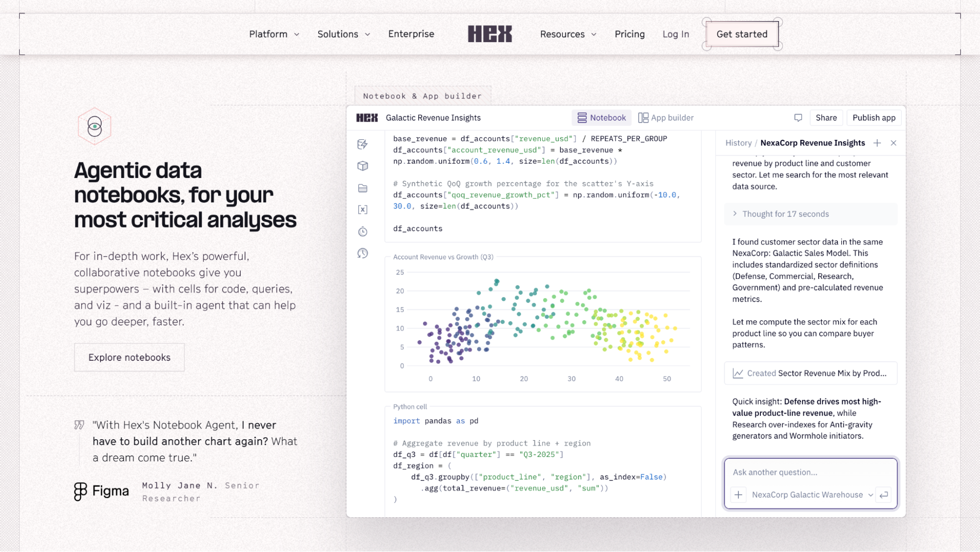This screenshot has width=980, height=552.
Task: Click the Log In link
Action: (x=676, y=34)
